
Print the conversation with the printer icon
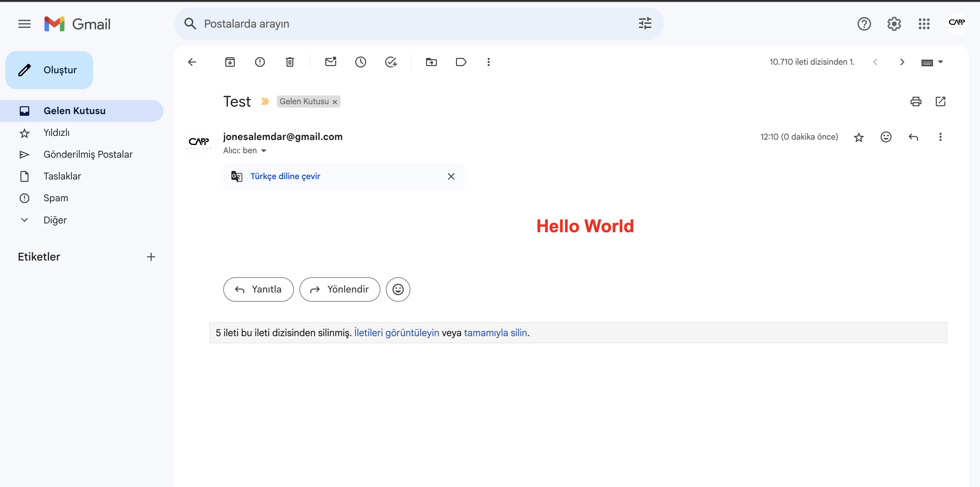[x=916, y=102]
